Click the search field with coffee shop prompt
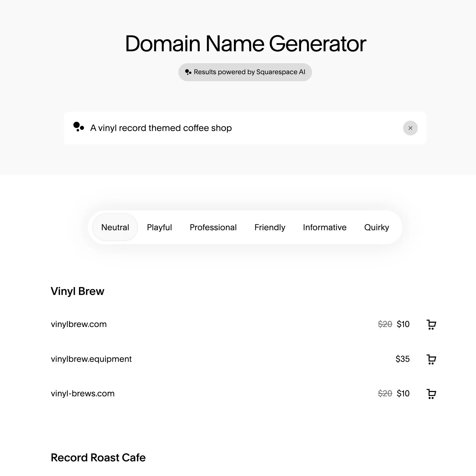Screen dimensions: 476x476 tap(245, 128)
